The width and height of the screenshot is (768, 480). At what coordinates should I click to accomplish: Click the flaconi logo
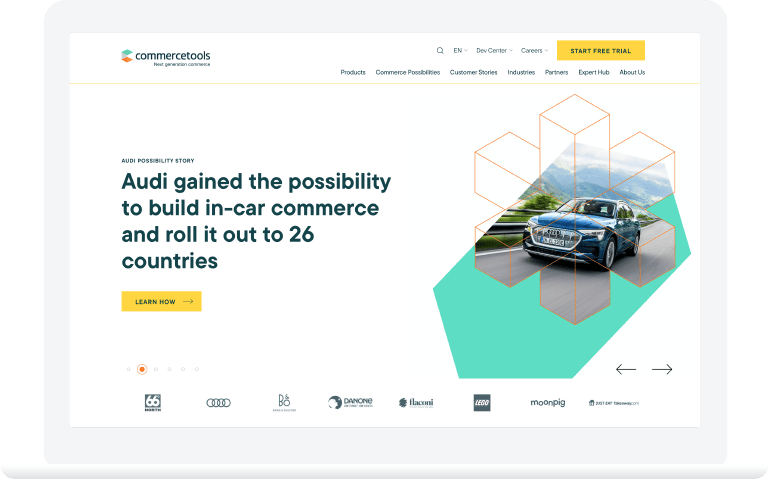coord(416,403)
